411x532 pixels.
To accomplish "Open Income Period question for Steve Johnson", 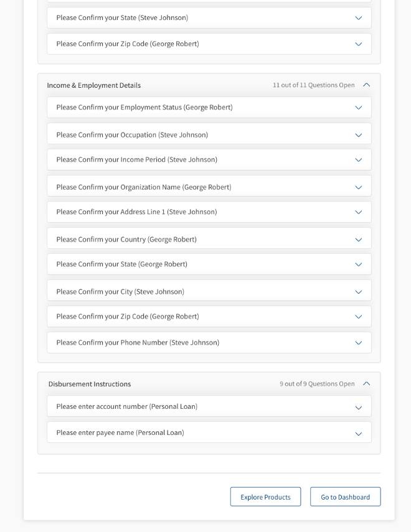I will (x=209, y=160).
